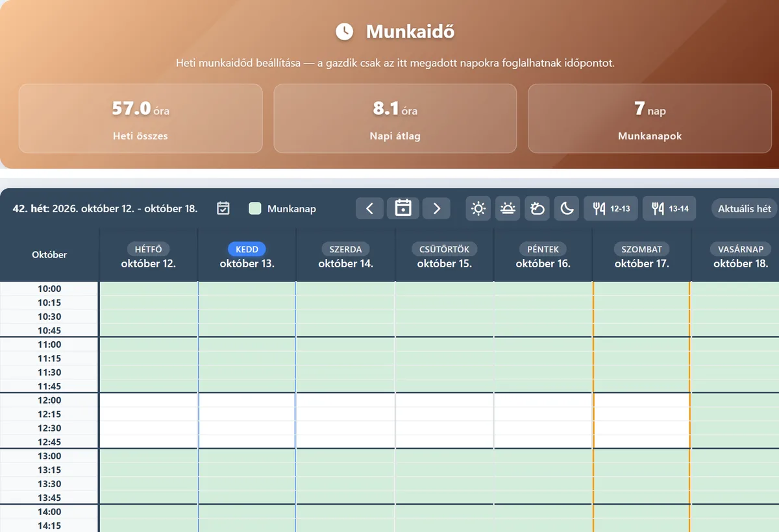The image size is (779, 532).
Task: Set the 13-14 lunch break
Action: [x=669, y=208]
